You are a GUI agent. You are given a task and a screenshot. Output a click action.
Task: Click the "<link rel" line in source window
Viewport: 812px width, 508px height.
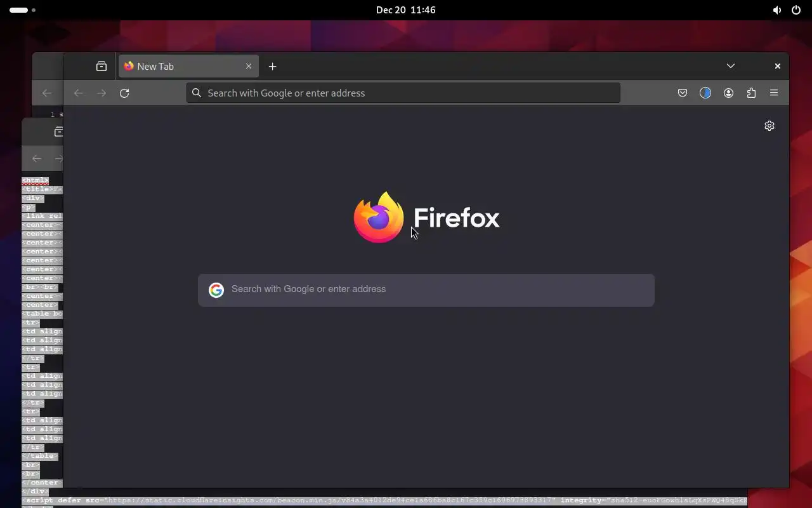click(42, 216)
